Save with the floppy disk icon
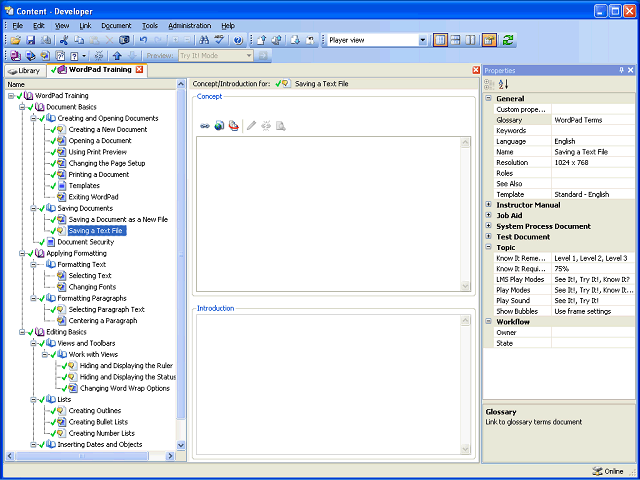 click(x=31, y=40)
